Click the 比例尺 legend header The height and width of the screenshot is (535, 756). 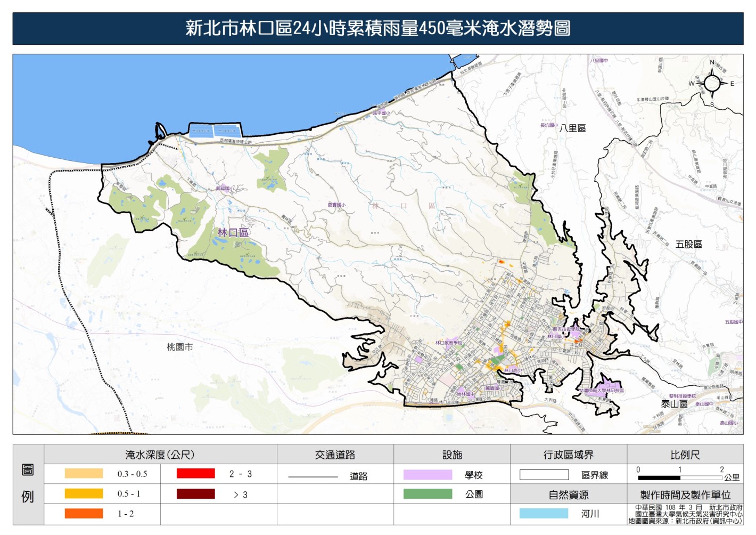pyautogui.click(x=685, y=455)
